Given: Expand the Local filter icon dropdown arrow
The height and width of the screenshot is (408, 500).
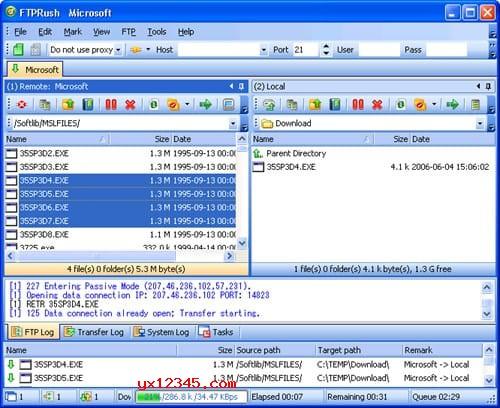Looking at the screenshot, I should (x=434, y=104).
